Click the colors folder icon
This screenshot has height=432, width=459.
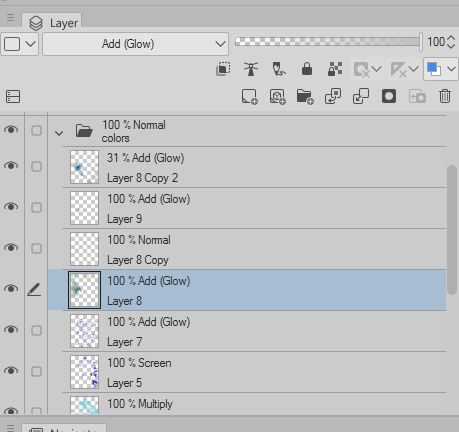pyautogui.click(x=84, y=131)
